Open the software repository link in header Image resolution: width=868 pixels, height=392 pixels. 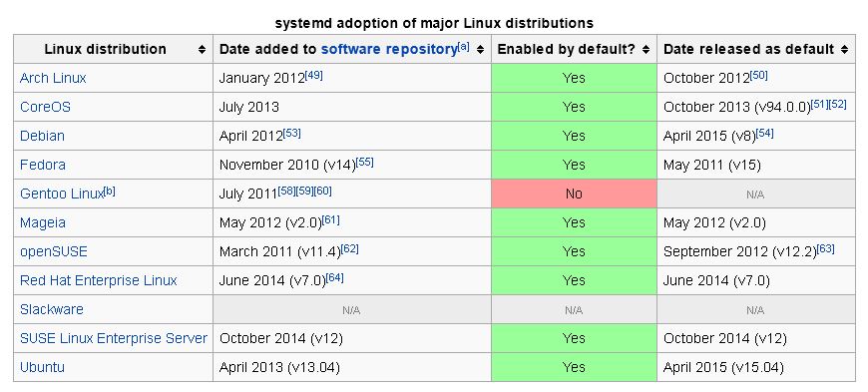[x=389, y=49]
